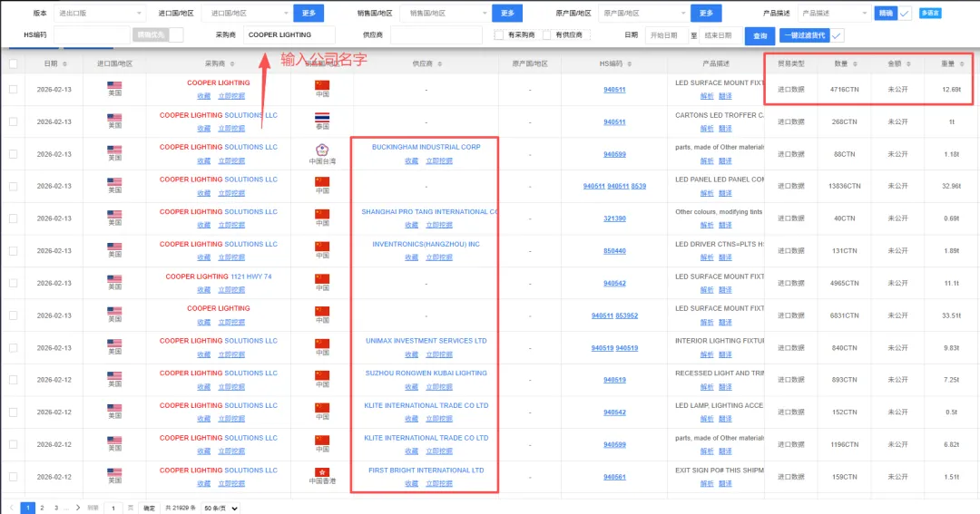Go to page 2 in pagination
Image resolution: width=980 pixels, height=514 pixels.
coord(42,508)
